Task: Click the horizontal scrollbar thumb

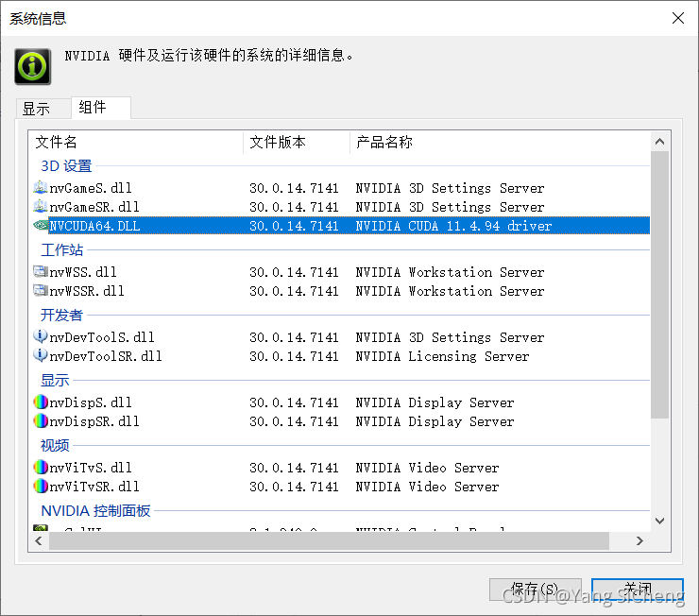Action: [x=329, y=540]
